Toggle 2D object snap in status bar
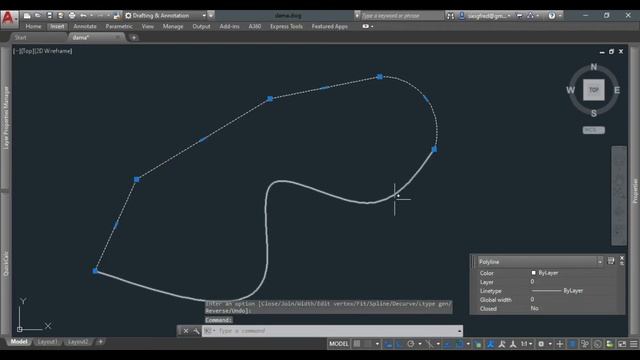This screenshot has height=360, width=640. coord(459,344)
